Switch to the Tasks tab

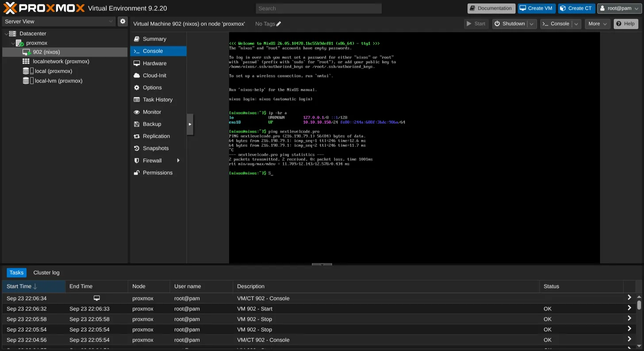coord(16,273)
